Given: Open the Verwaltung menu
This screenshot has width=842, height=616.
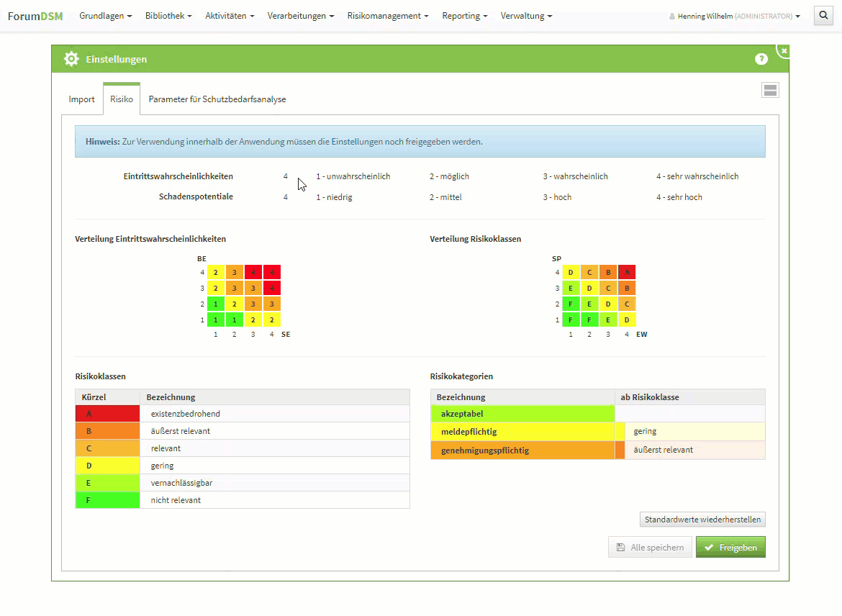Looking at the screenshot, I should 526,16.
